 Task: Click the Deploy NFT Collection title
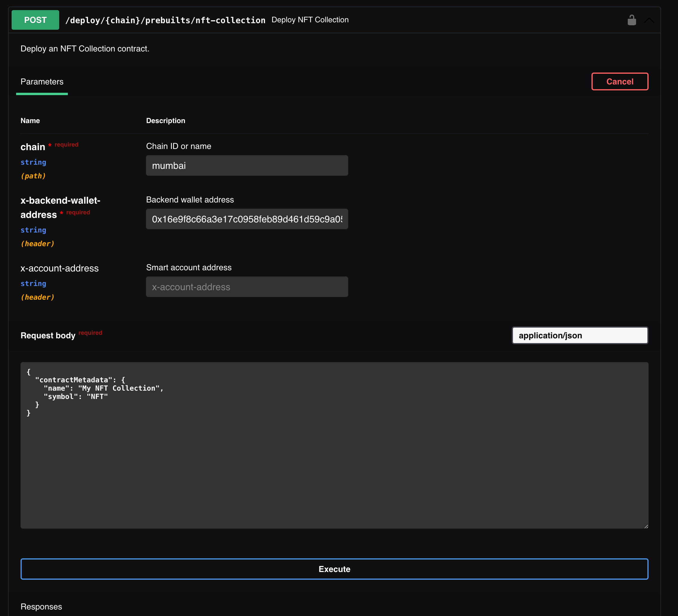[x=310, y=20]
